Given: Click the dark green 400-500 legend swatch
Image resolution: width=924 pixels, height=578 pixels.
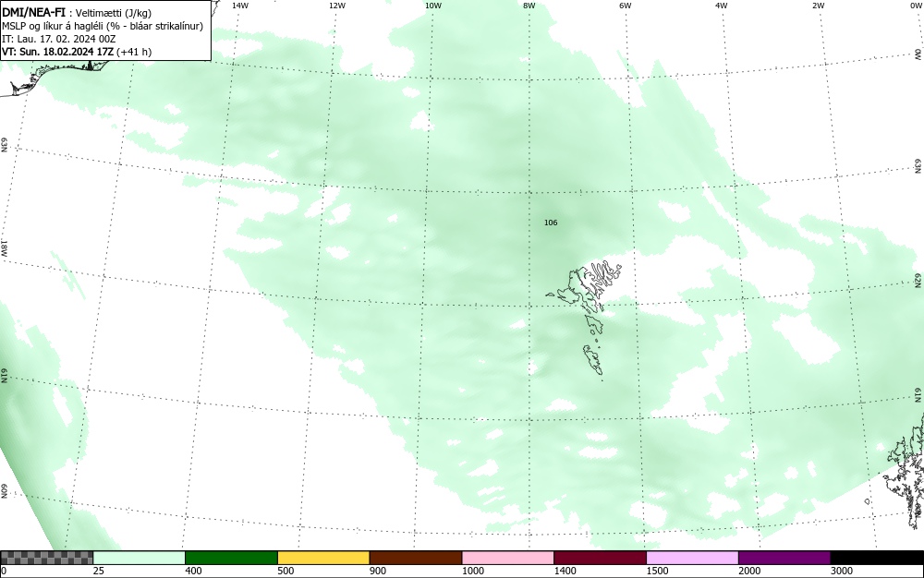Looking at the screenshot, I should [231, 558].
